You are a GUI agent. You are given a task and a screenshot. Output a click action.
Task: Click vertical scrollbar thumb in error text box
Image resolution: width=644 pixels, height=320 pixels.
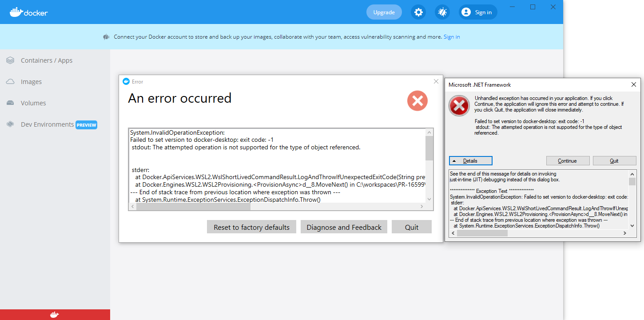(429, 148)
